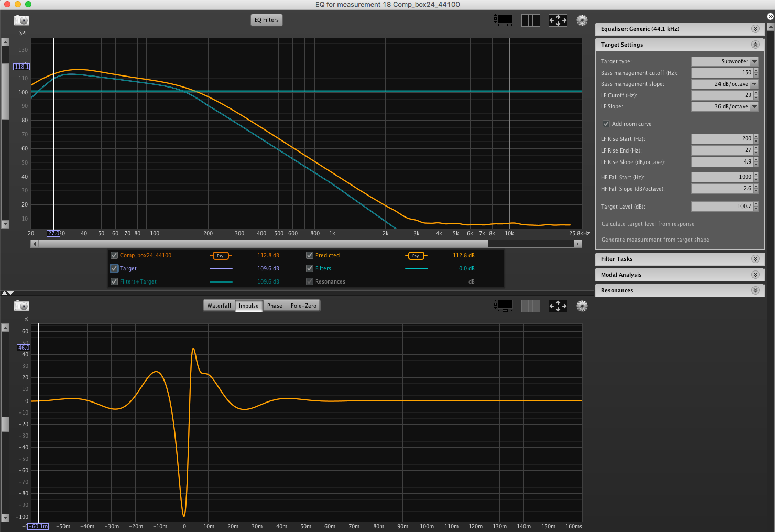The image size is (775, 532).
Task: Open Bass management slope dropdown
Action: [x=725, y=84]
